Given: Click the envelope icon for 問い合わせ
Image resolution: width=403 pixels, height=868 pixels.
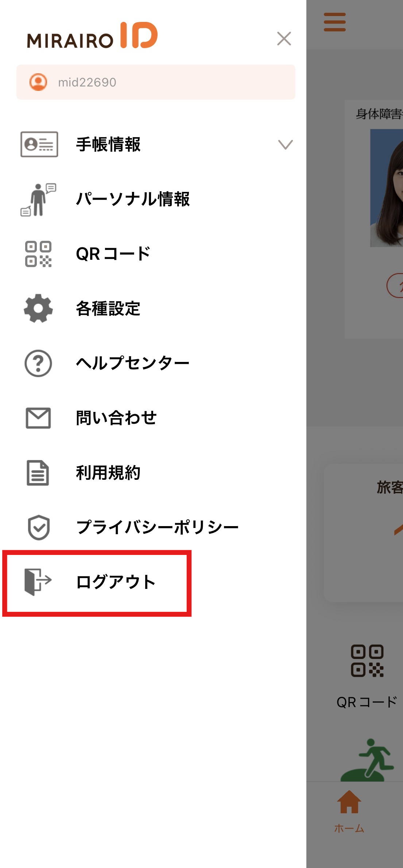Looking at the screenshot, I should coord(38,418).
